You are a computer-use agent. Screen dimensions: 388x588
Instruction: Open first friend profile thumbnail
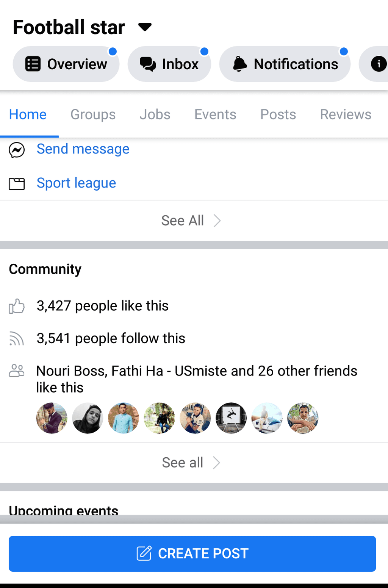[52, 418]
